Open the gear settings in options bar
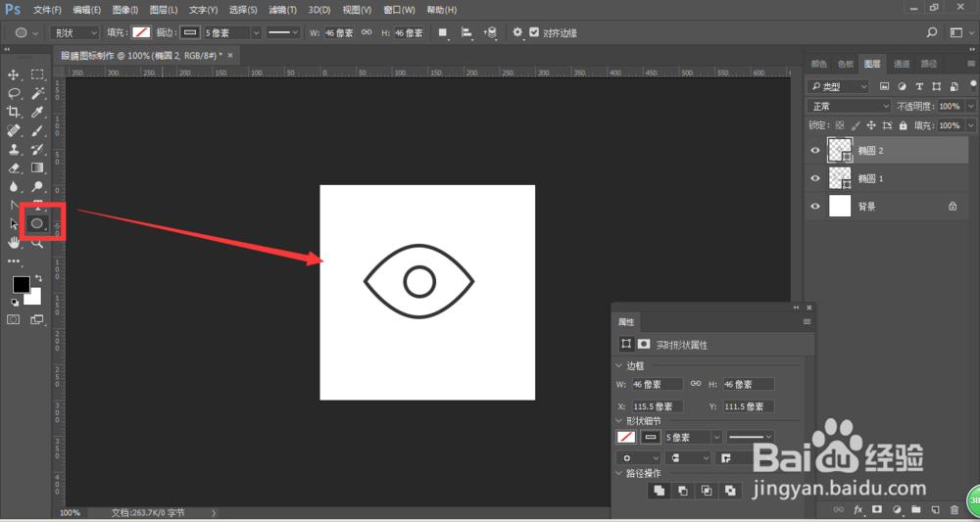Viewport: 980px width, 522px height. pyautogui.click(x=517, y=32)
